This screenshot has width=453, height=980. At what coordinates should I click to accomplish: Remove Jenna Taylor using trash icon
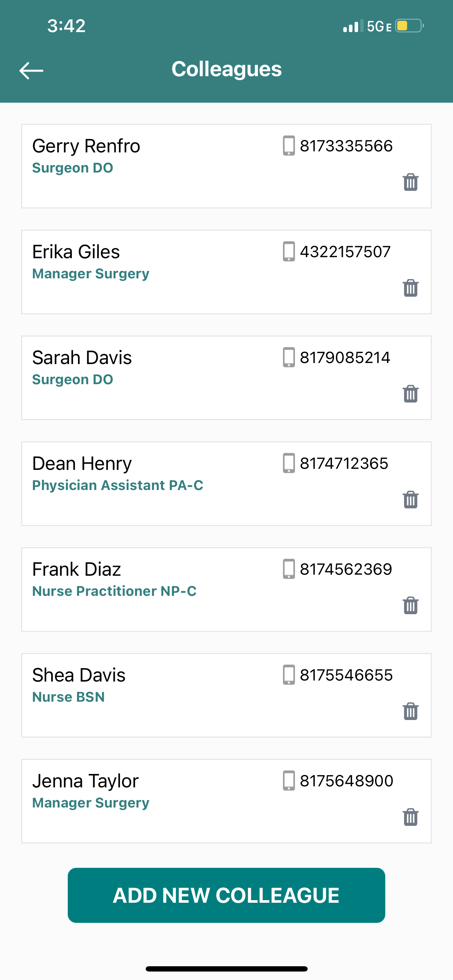410,817
